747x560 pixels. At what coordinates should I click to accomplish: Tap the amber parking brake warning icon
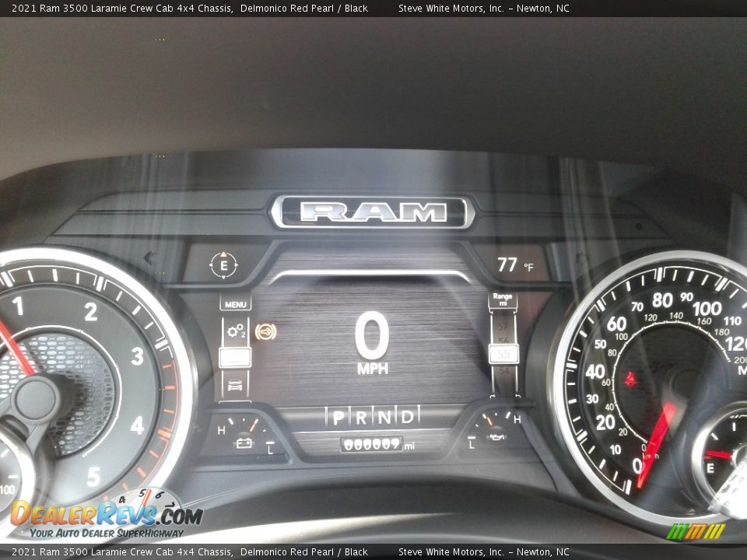coord(265,331)
